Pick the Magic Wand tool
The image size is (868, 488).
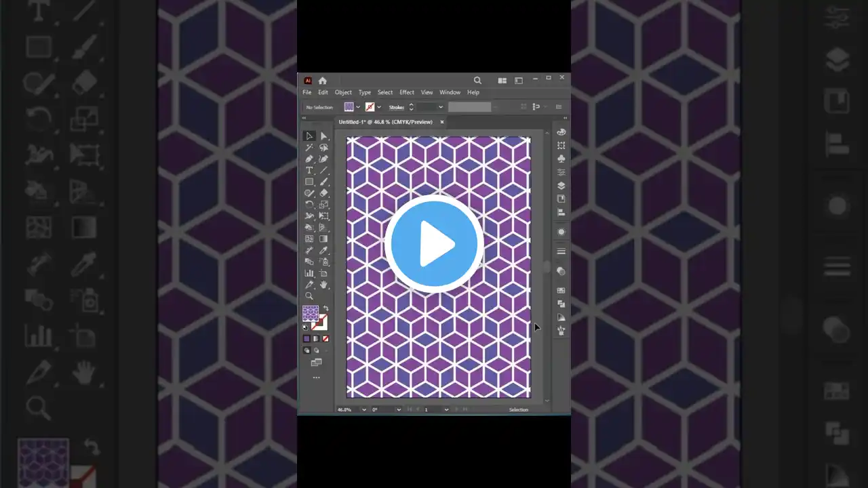[309, 148]
